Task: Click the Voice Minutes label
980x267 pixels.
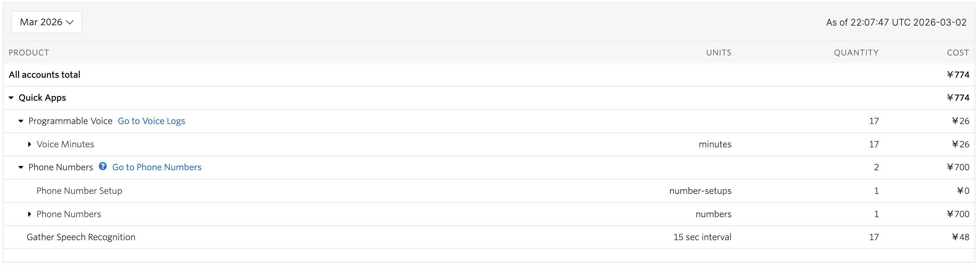Action: (65, 144)
